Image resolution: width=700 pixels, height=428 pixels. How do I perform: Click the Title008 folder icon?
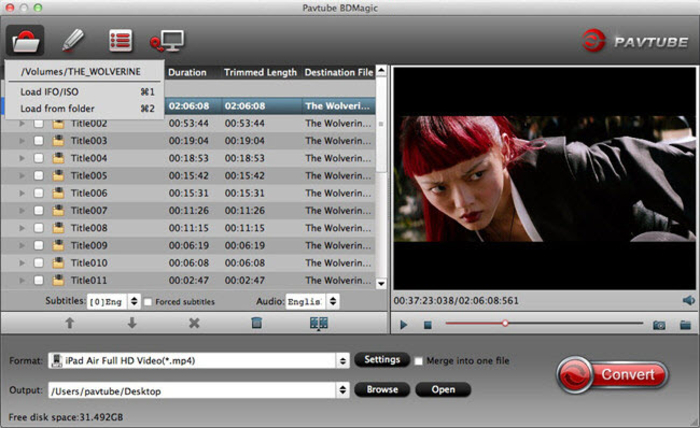click(x=58, y=228)
